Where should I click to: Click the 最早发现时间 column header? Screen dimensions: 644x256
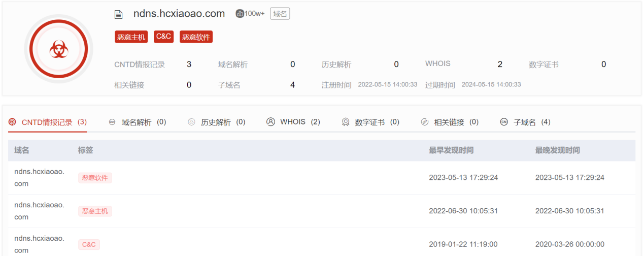pyautogui.click(x=451, y=150)
